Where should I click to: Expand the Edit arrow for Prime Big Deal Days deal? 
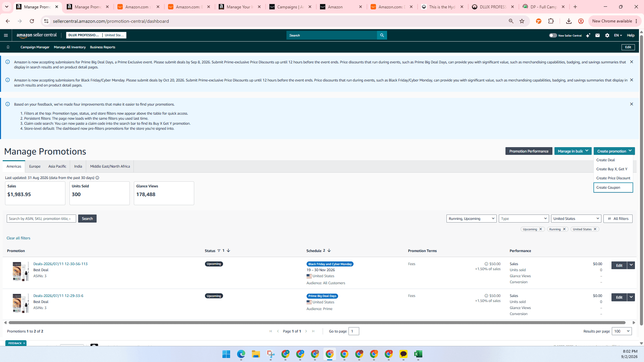(631, 297)
